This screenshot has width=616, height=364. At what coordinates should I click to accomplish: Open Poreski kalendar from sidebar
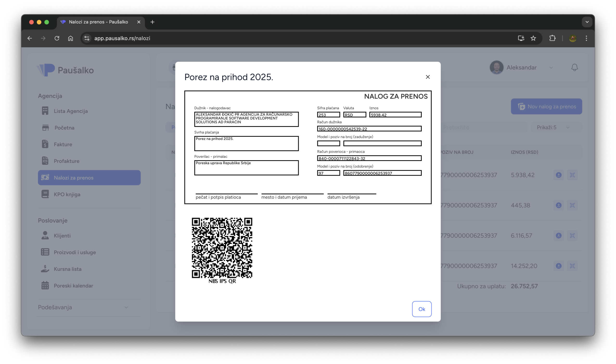coord(73,285)
